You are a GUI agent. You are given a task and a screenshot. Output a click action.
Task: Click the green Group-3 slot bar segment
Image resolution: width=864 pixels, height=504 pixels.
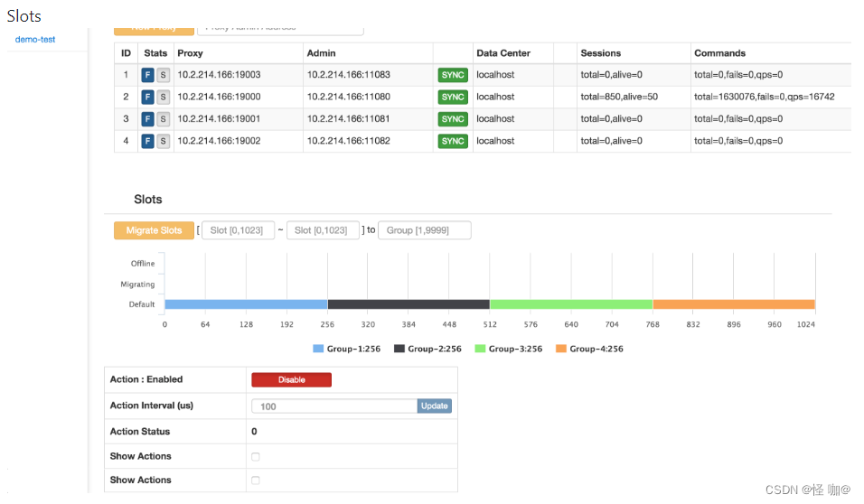coord(570,304)
